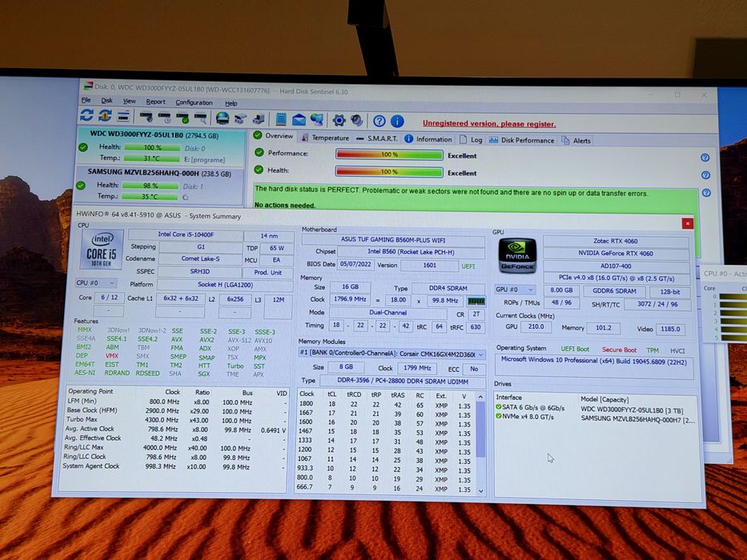Click the help icon beside Health row

(705, 175)
